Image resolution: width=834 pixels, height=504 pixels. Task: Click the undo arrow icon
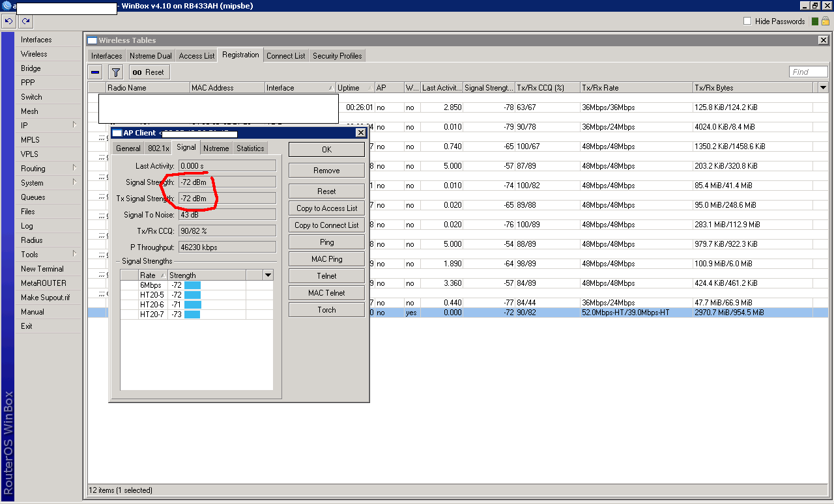coord(8,21)
